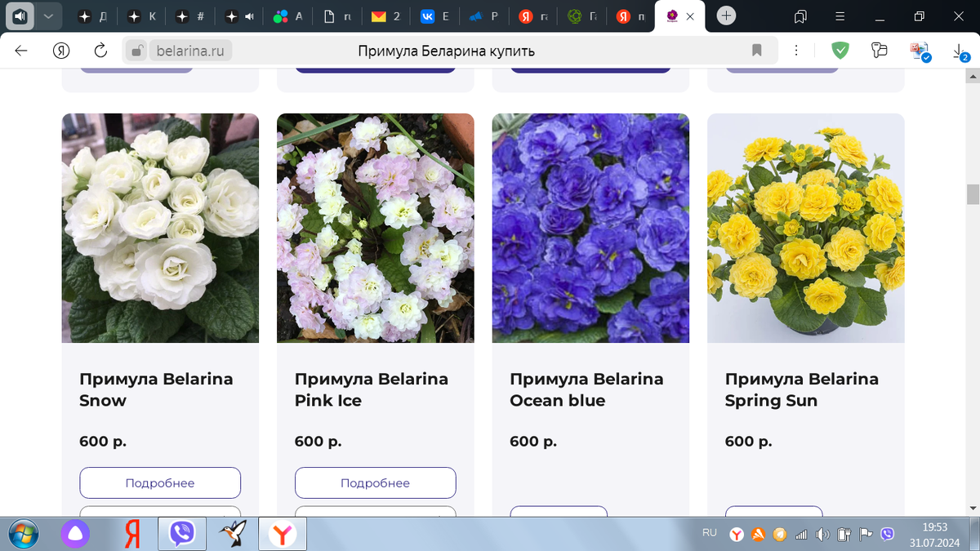This screenshot has height=551, width=980.
Task: Switch to the colorful dots tab labeled A
Action: pyautogui.click(x=288, y=16)
